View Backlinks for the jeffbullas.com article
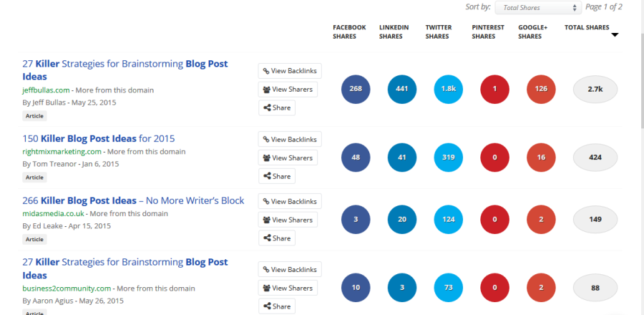The width and height of the screenshot is (644, 315). pos(290,71)
